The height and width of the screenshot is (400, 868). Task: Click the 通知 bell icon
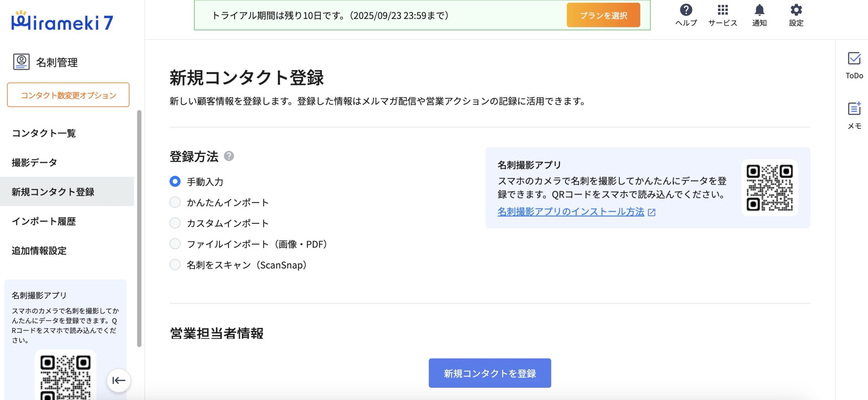[759, 10]
